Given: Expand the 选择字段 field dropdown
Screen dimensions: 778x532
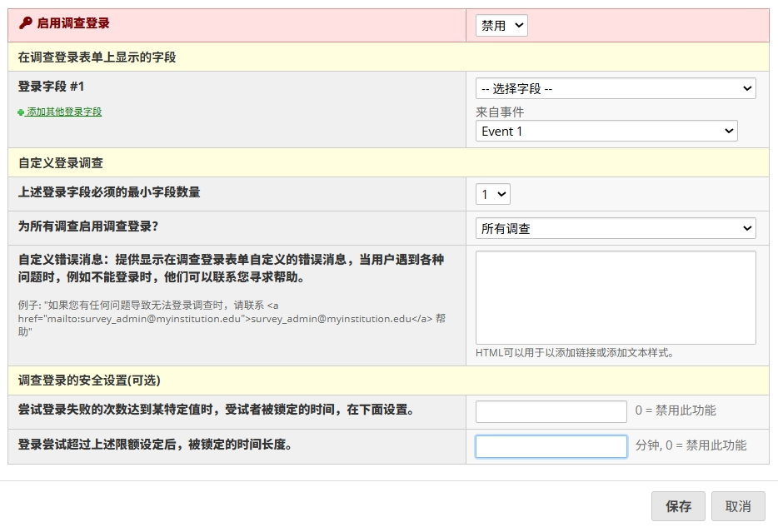Looking at the screenshot, I should (x=616, y=89).
